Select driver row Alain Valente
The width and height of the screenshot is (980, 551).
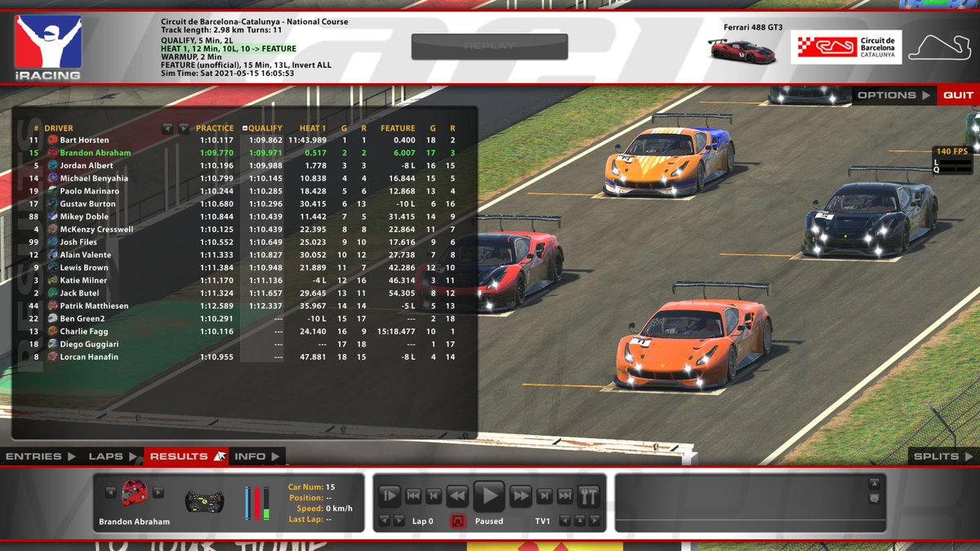tap(243, 256)
